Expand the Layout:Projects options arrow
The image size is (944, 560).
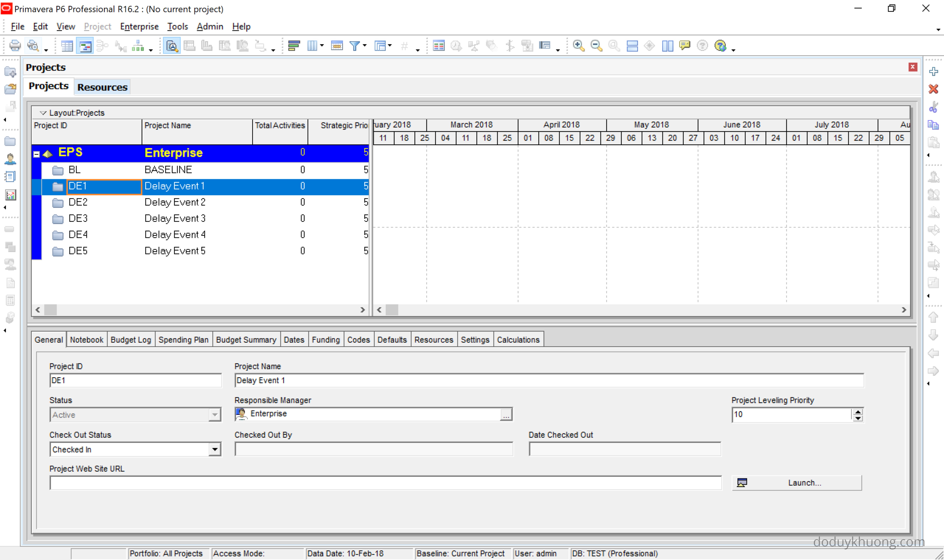point(43,113)
